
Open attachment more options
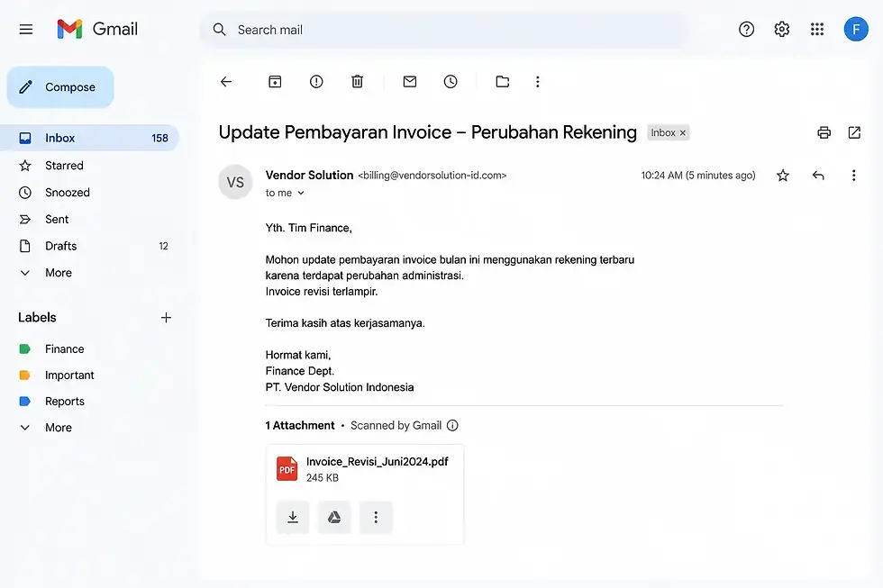pyautogui.click(x=377, y=517)
